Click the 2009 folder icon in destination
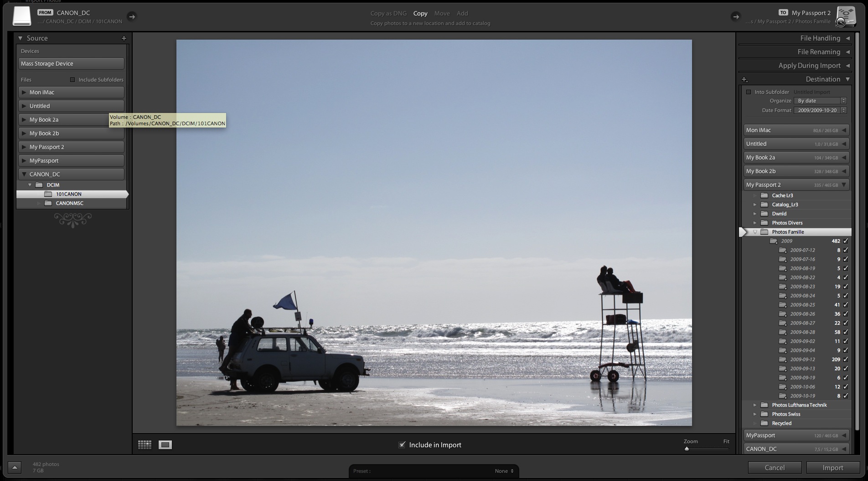 click(x=774, y=241)
